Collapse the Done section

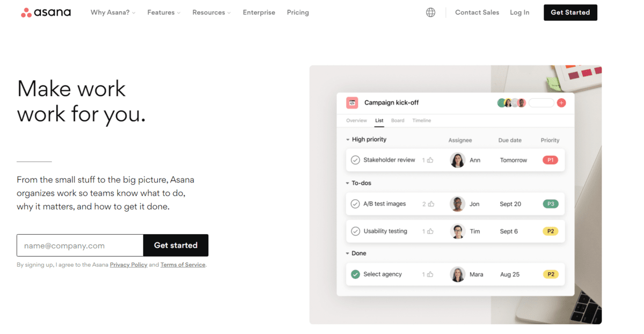pyautogui.click(x=348, y=253)
